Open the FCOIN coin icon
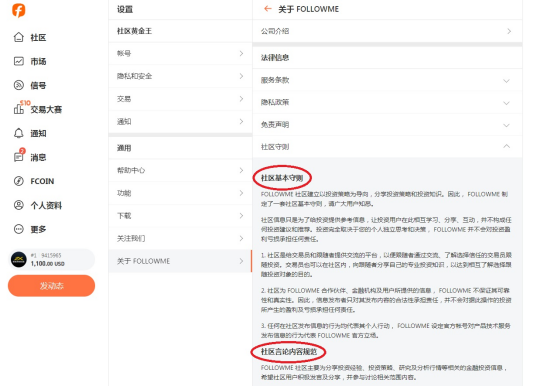 tap(19, 181)
